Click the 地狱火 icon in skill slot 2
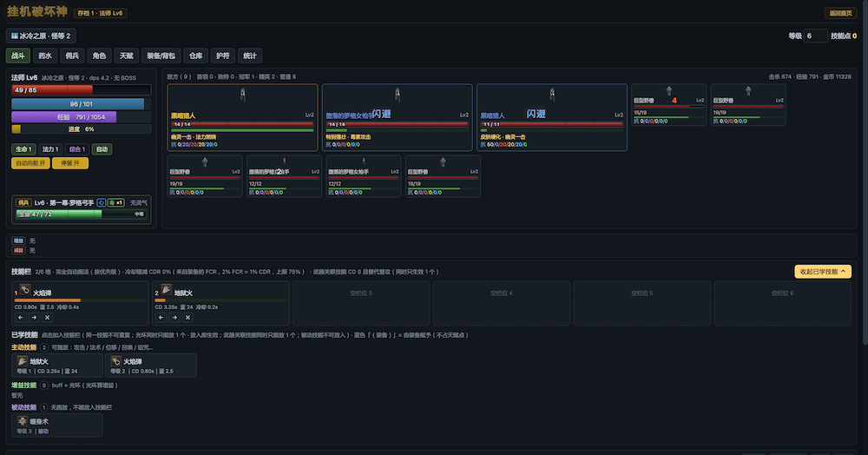This screenshot has width=868, height=455. click(x=166, y=290)
